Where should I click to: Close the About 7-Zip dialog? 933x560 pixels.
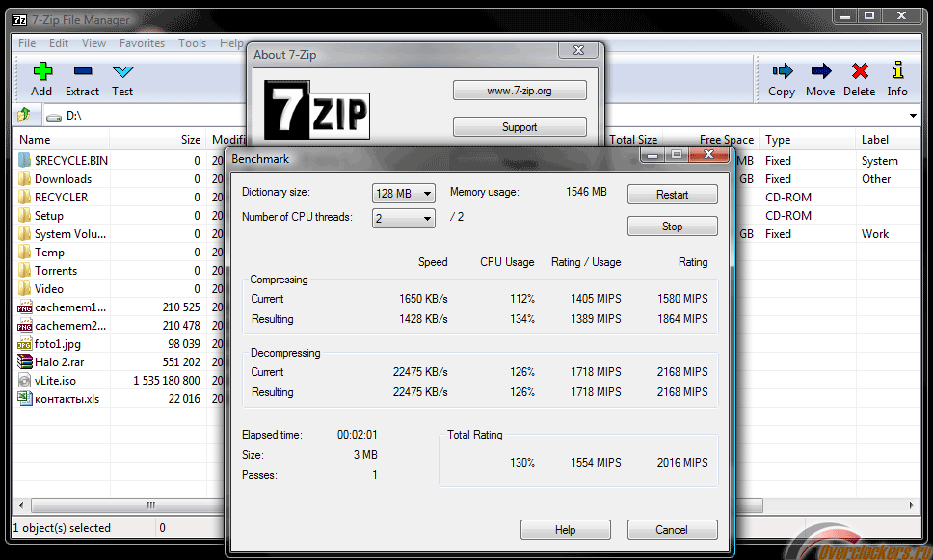coord(579,50)
